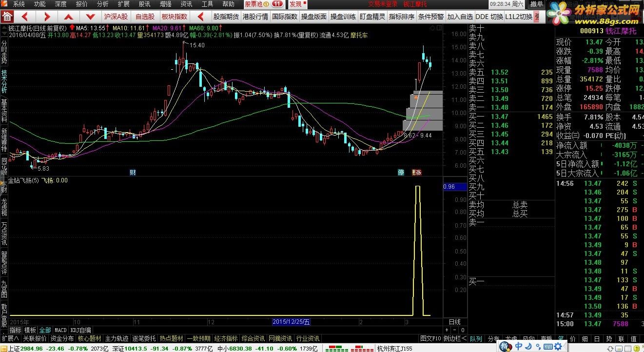644x352 pixels.
Task: Open 一致预期 bottom tab
Action: coord(198,338)
